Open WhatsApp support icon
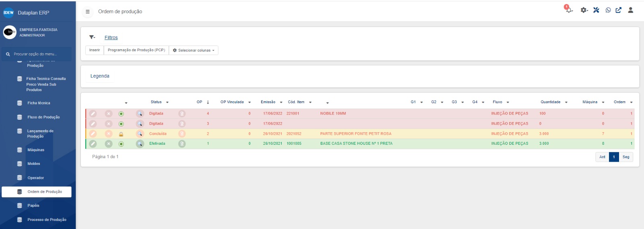Screen dimensions: 644x229 coord(608,10)
